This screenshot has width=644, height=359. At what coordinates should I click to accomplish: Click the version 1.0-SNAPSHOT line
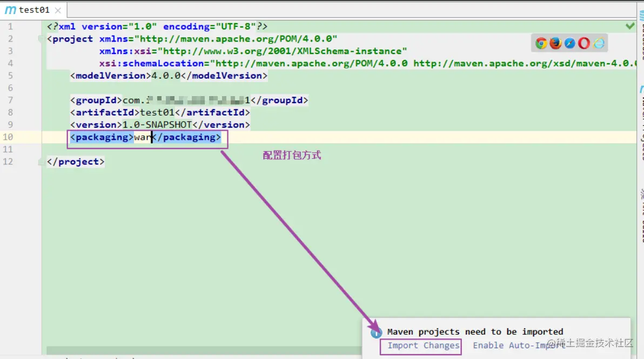[x=160, y=125]
